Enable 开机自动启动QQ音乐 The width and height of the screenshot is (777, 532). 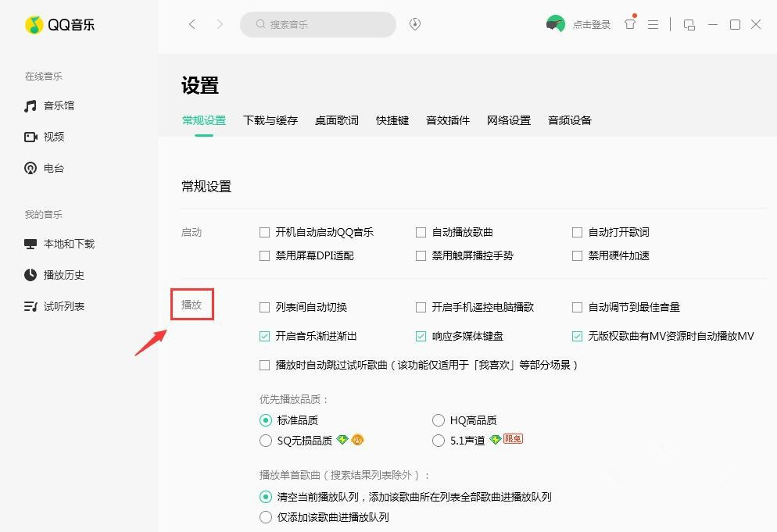click(265, 232)
